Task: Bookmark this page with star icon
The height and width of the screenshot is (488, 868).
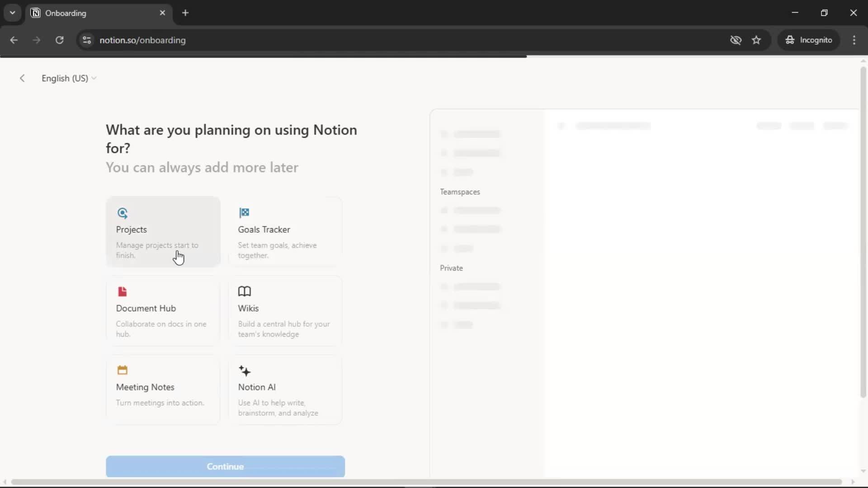Action: 756,40
